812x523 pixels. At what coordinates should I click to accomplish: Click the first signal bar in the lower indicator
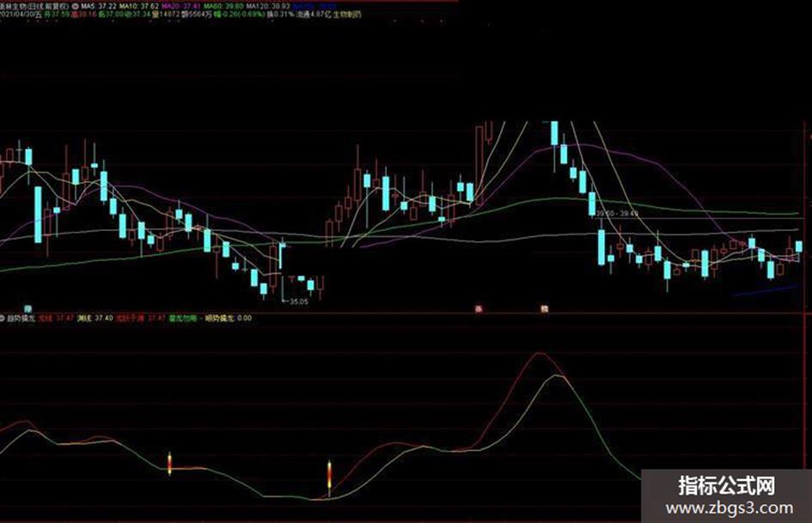[169, 463]
